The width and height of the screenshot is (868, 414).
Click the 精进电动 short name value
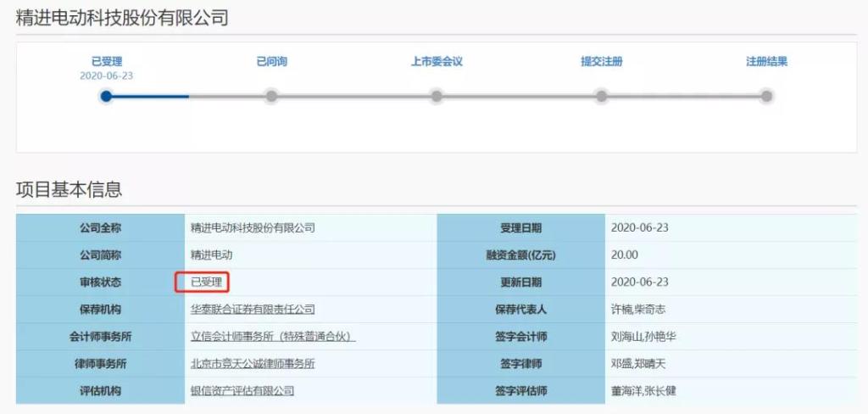click(x=211, y=255)
